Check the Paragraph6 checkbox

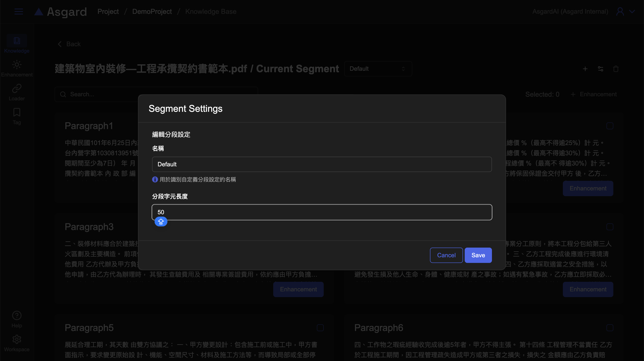[610, 328]
